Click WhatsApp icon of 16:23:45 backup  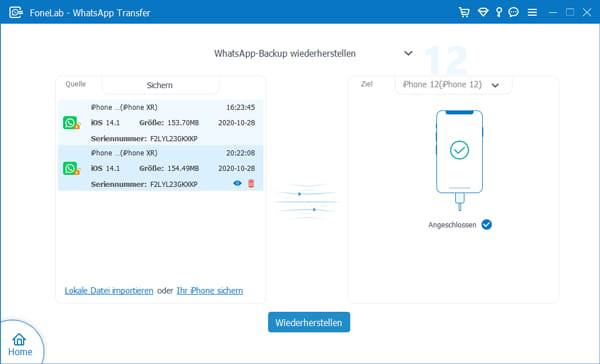click(72, 123)
